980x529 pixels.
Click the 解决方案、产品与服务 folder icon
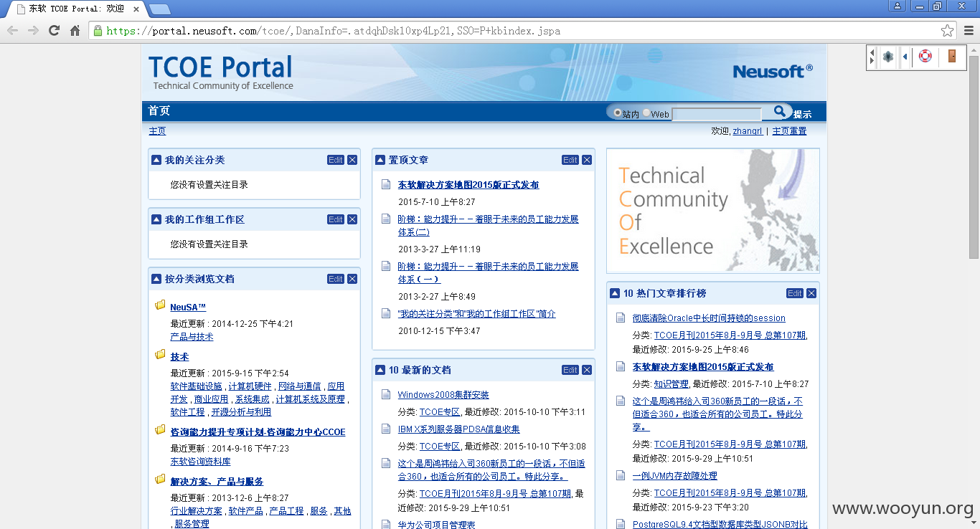(x=161, y=480)
